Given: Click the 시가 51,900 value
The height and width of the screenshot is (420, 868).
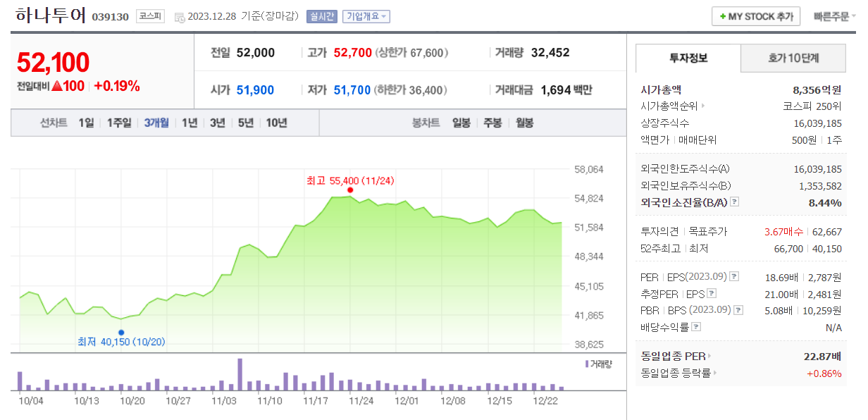Looking at the screenshot, I should tap(255, 90).
